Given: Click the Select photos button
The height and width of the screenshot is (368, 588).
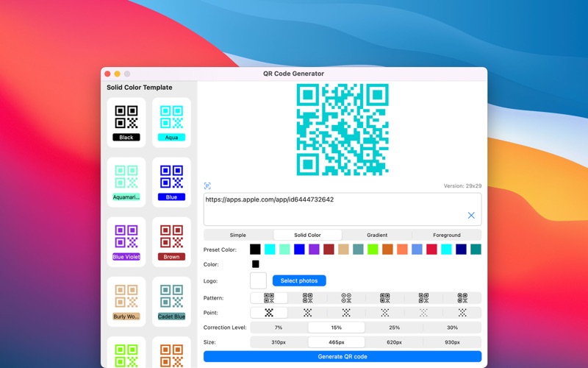Looking at the screenshot, I should click(x=299, y=280).
